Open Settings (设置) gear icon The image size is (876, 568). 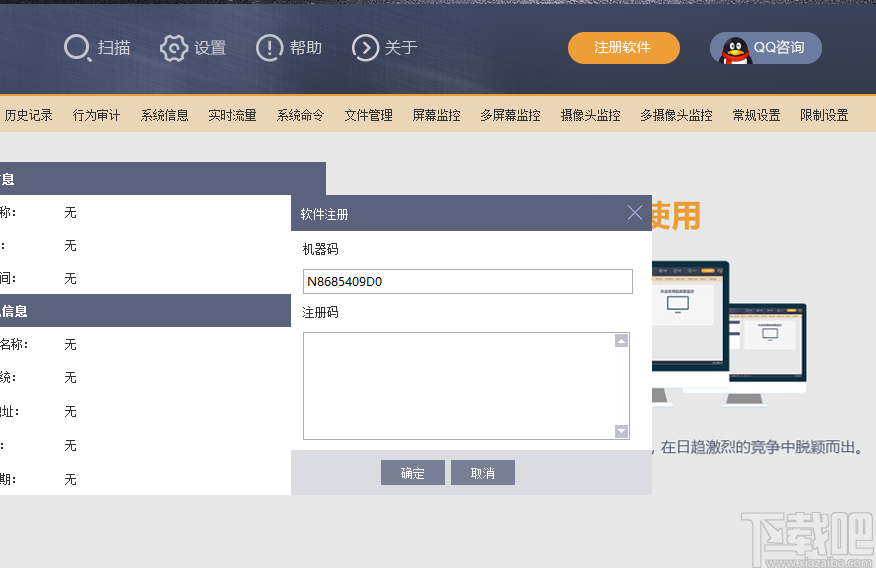point(174,48)
